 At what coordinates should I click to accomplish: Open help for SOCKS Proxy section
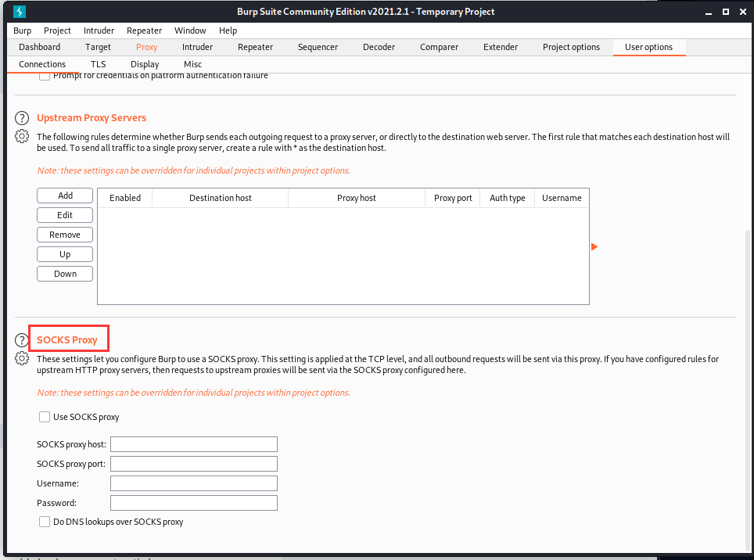[x=22, y=340]
